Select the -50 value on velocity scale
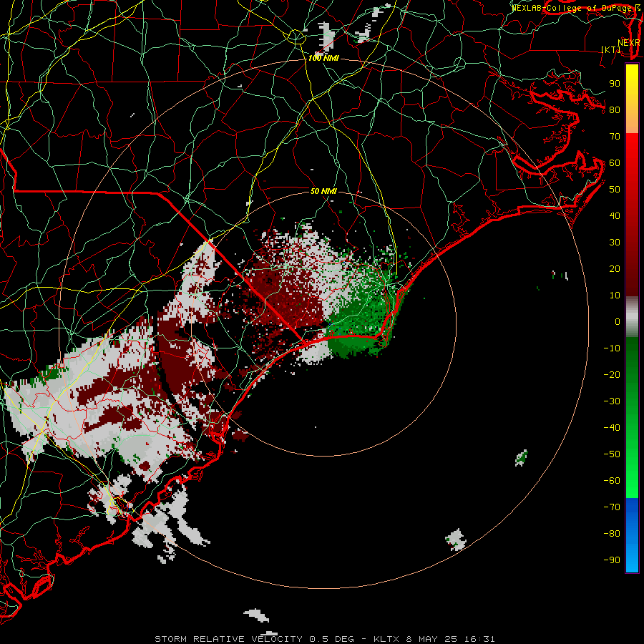 tap(612, 454)
